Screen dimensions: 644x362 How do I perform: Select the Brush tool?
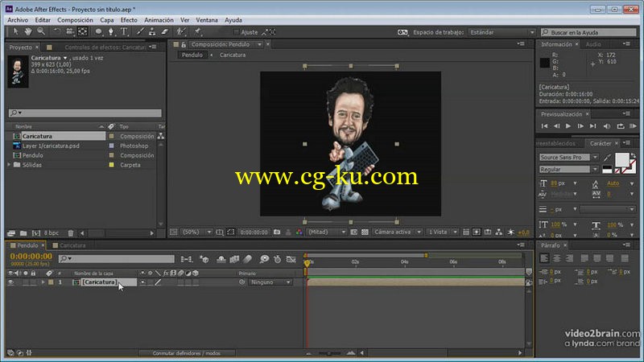tap(139, 31)
